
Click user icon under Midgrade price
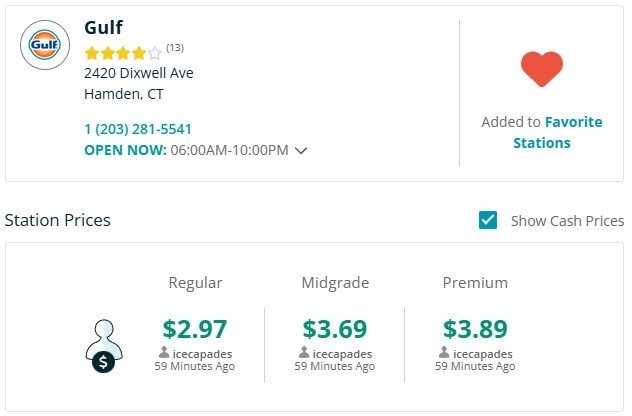[x=304, y=353]
